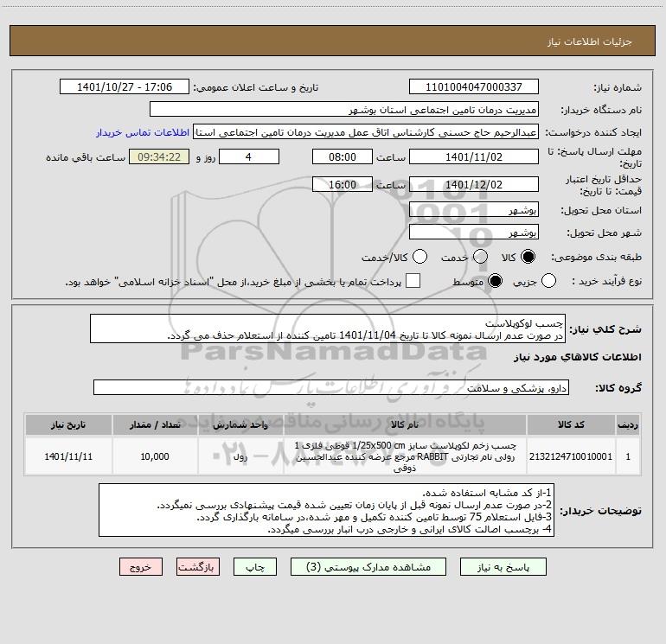
Task: Click the چاپ print button
Action: [x=255, y=567]
